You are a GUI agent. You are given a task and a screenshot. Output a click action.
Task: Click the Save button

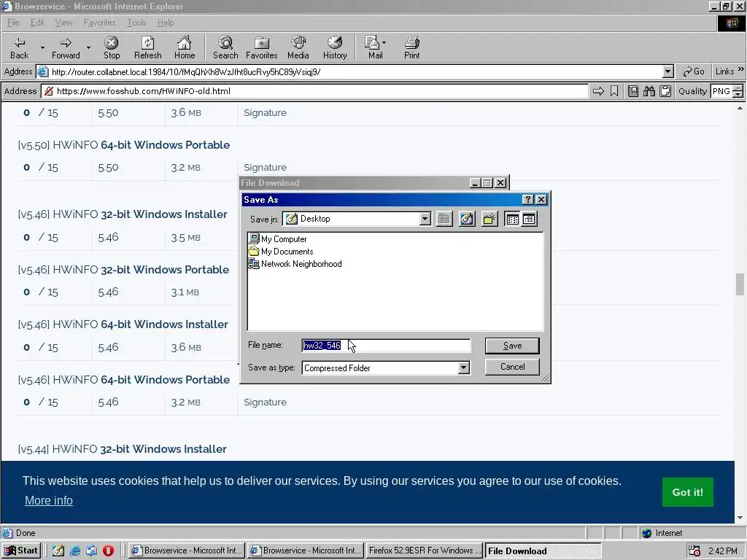(512, 346)
